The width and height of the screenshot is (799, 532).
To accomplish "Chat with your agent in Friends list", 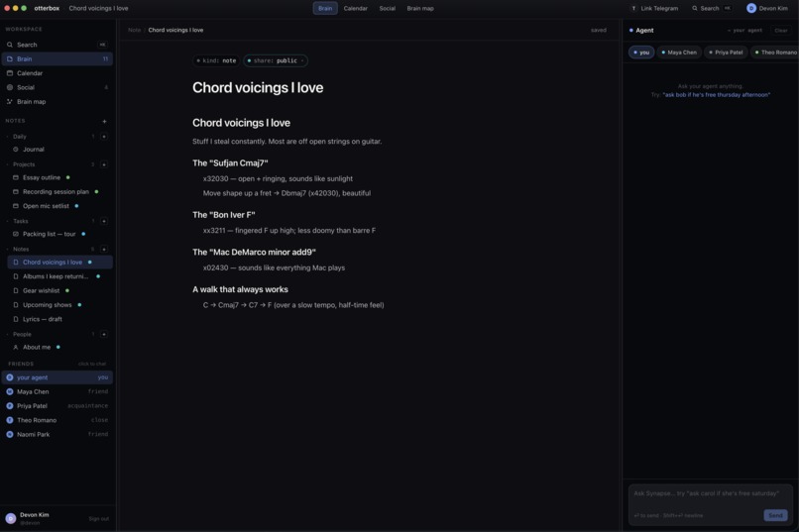I will [57, 377].
